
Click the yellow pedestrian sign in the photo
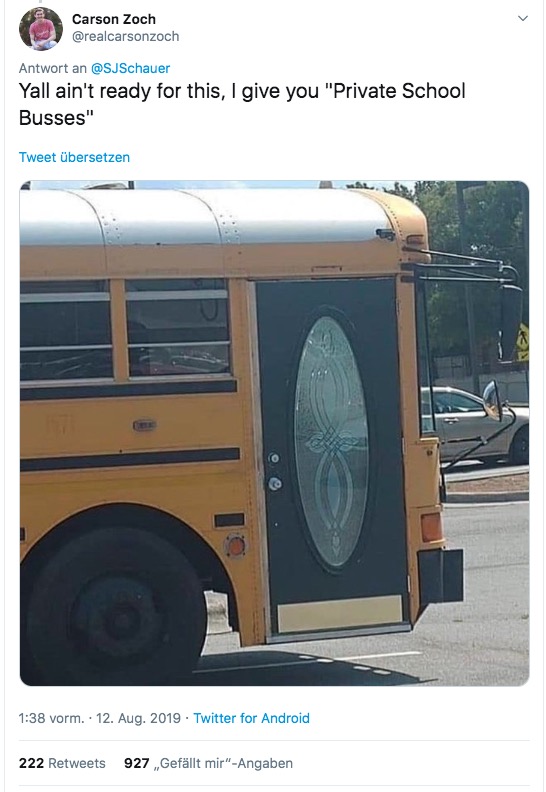(x=522, y=342)
